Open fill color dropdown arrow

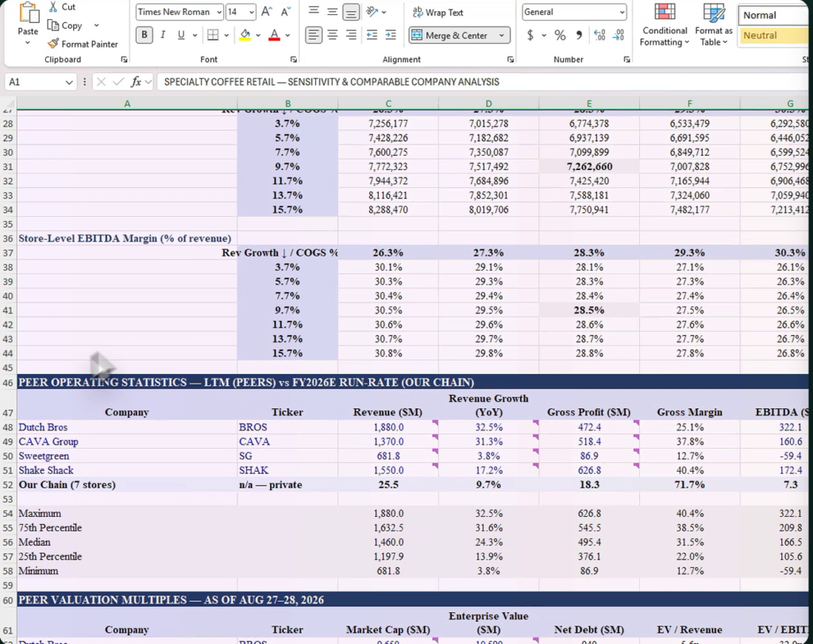[x=258, y=35]
